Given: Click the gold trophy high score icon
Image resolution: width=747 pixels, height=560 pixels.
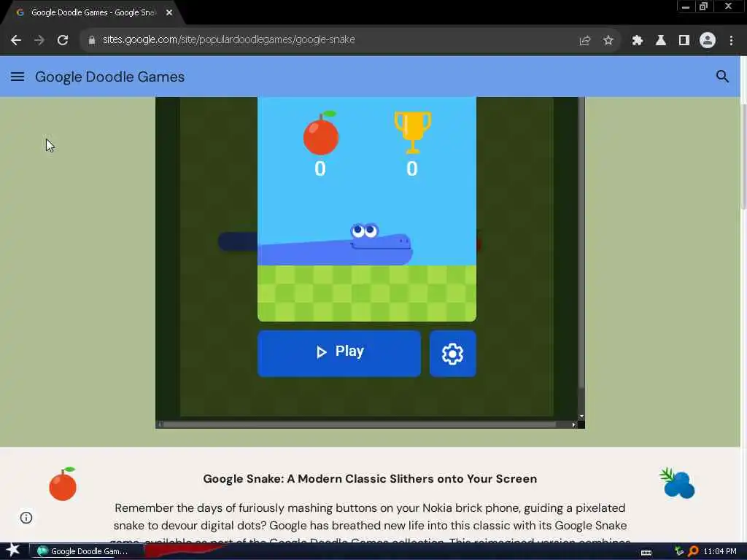Looking at the screenshot, I should (413, 133).
